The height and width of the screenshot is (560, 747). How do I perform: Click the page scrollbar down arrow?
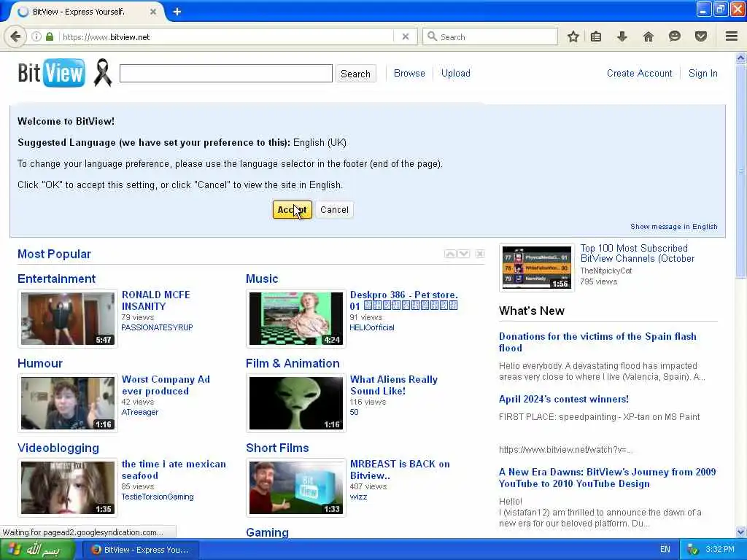tap(741, 532)
